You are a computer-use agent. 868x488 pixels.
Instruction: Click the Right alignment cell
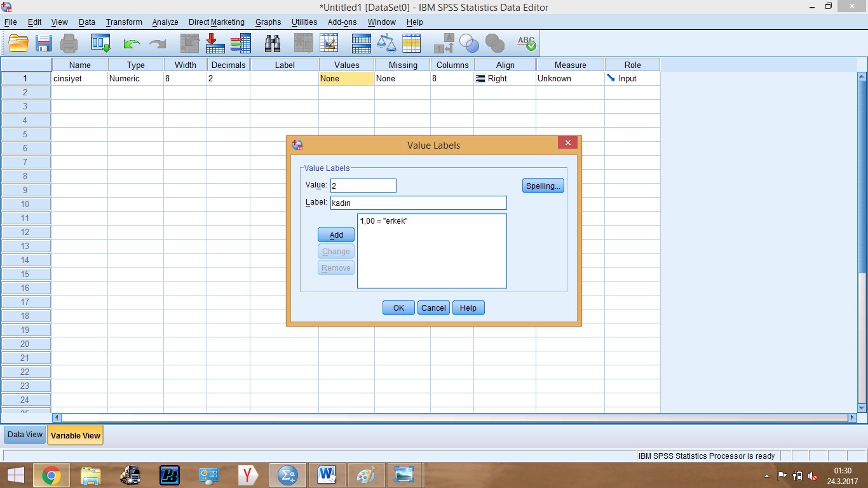point(505,79)
